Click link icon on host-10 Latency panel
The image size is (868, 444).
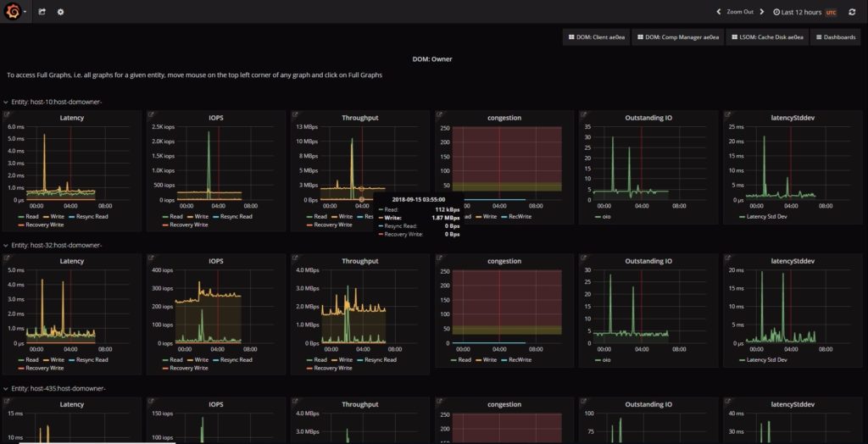pyautogui.click(x=8, y=114)
